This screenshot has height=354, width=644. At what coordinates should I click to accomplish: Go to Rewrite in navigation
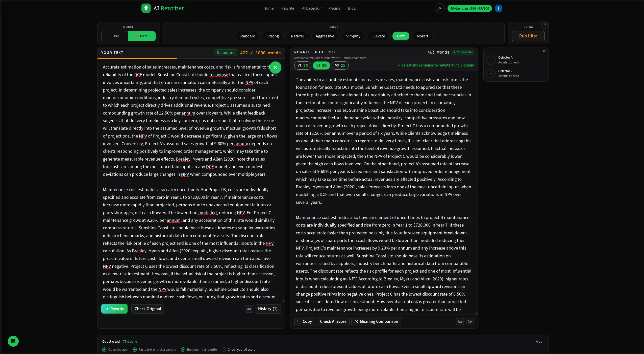288,8
